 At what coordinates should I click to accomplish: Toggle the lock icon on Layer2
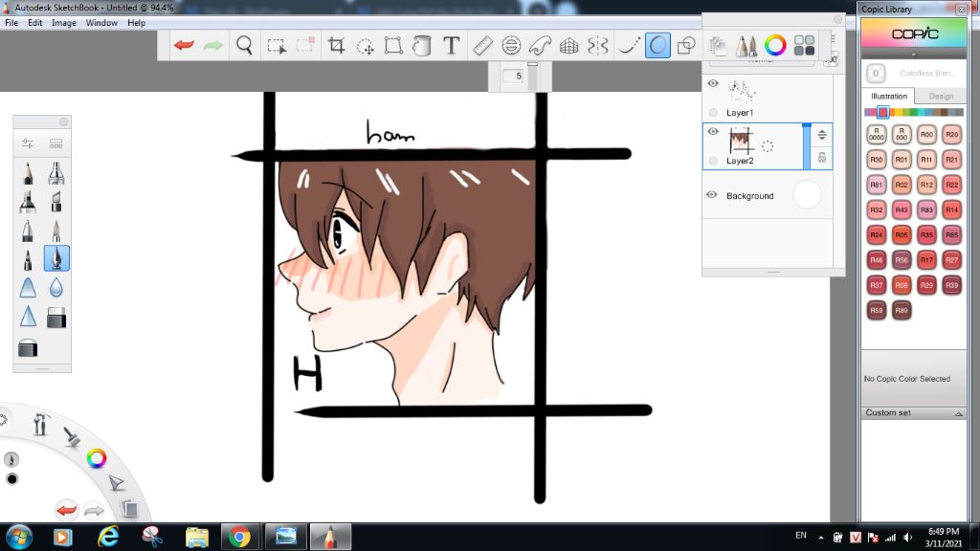point(822,158)
